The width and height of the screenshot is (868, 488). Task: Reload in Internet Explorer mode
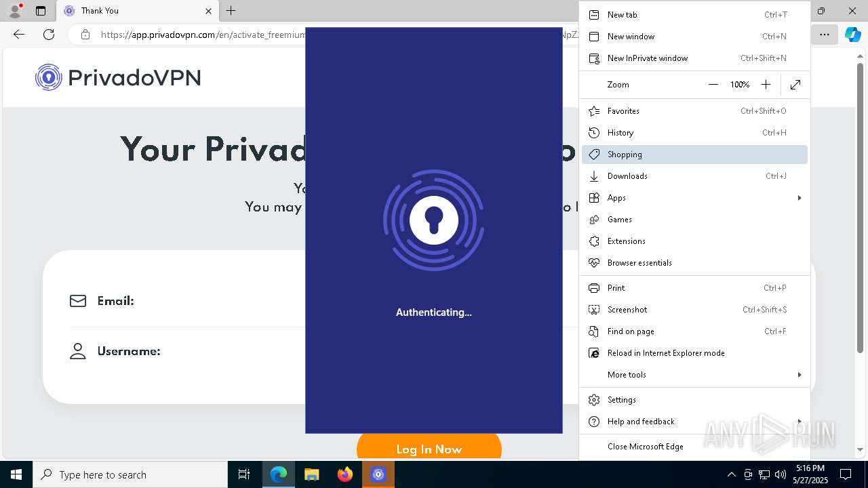[694, 353]
